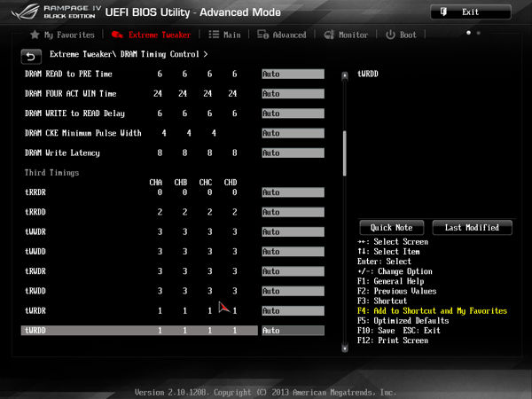
Task: Open DRAM CKE Minimum Pulse Width Auto field
Action: 293,133
